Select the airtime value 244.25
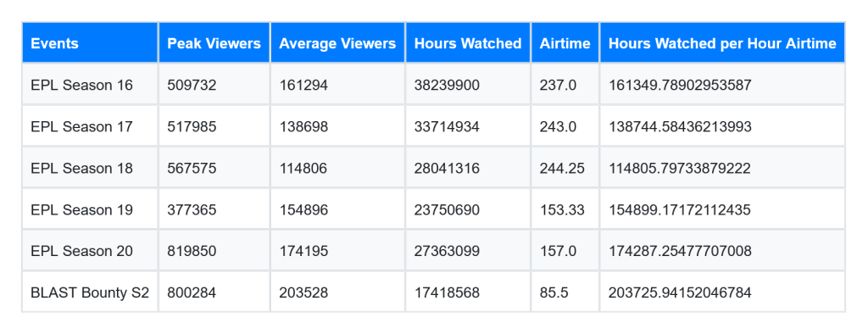 tap(562, 169)
